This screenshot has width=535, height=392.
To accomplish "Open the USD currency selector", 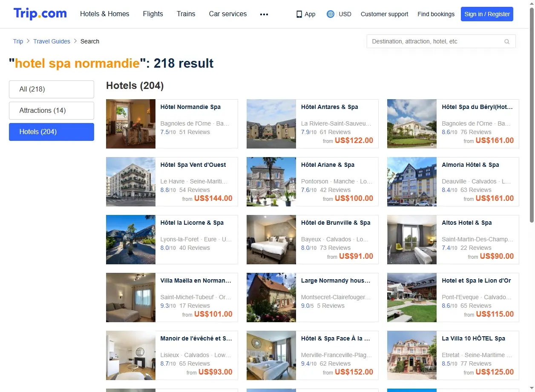I will click(x=345, y=14).
